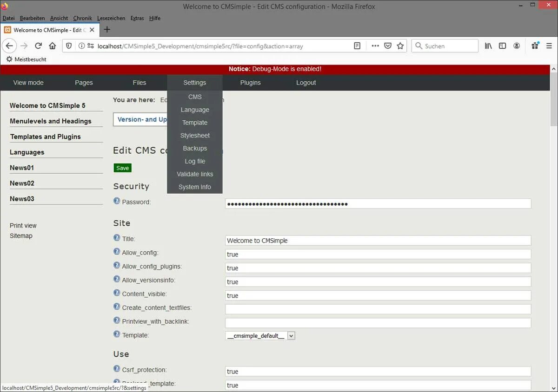Show sidebars icon in toolbar
Screen dimensions: 558x392
(x=502, y=46)
